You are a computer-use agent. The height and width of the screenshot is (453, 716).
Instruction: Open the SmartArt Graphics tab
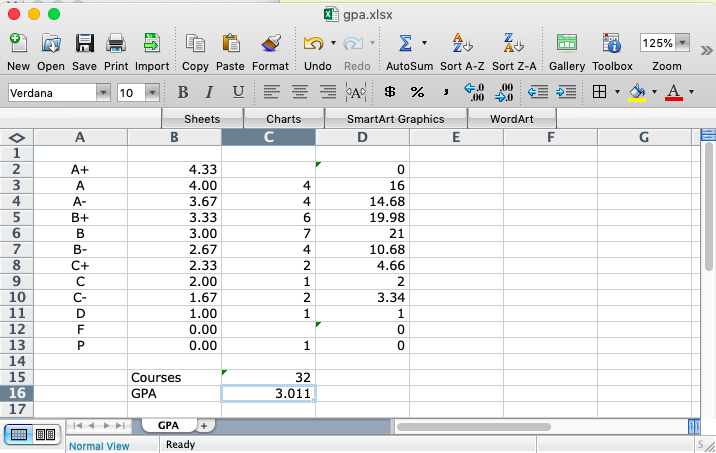tap(395, 119)
